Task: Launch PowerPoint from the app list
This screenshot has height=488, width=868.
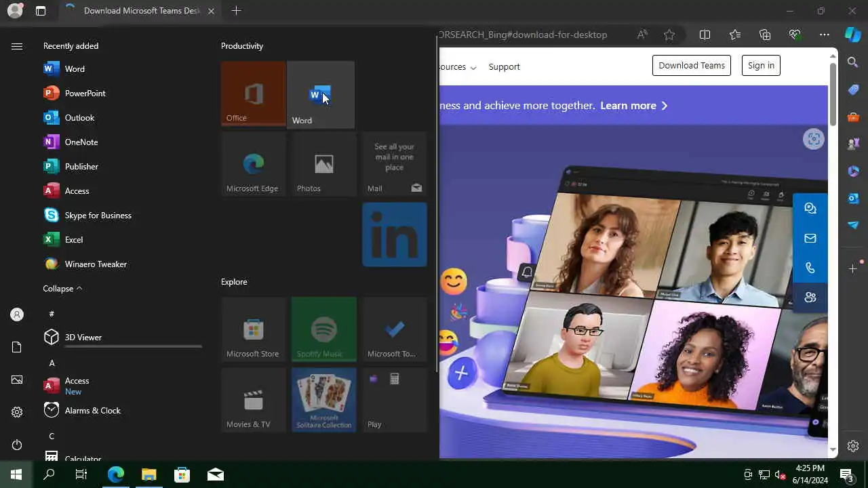Action: (122, 93)
